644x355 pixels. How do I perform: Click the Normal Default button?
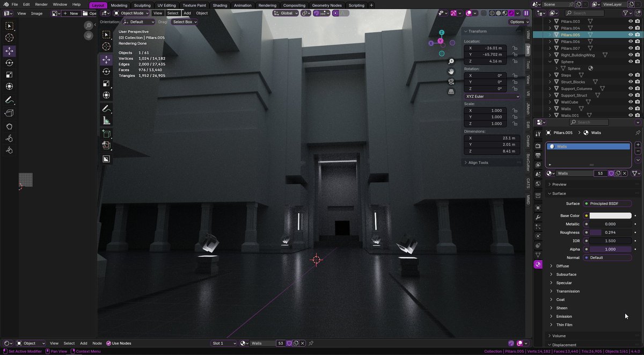point(608,258)
